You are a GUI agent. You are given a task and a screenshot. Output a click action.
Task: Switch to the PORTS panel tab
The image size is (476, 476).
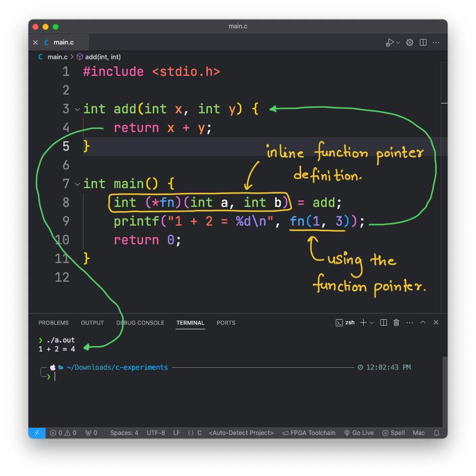[x=226, y=323]
